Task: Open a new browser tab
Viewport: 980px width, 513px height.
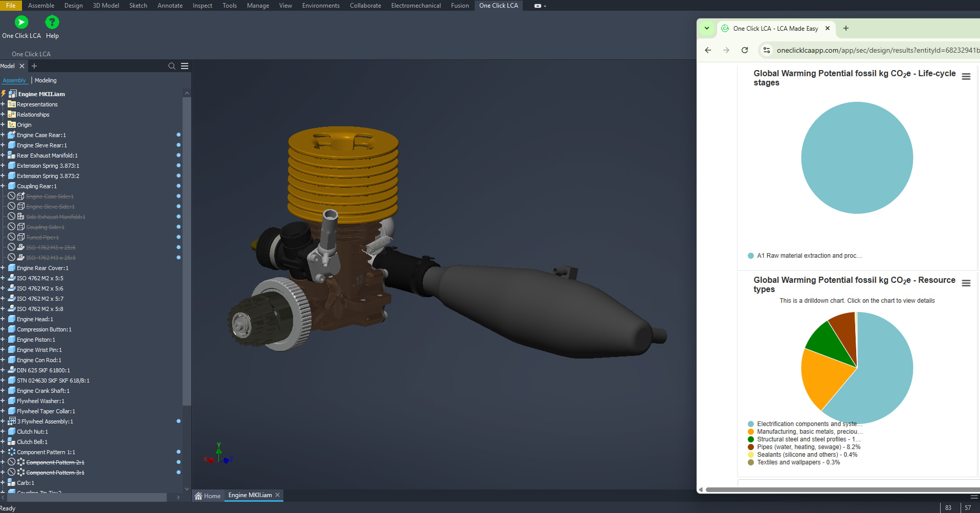Action: [x=846, y=29]
